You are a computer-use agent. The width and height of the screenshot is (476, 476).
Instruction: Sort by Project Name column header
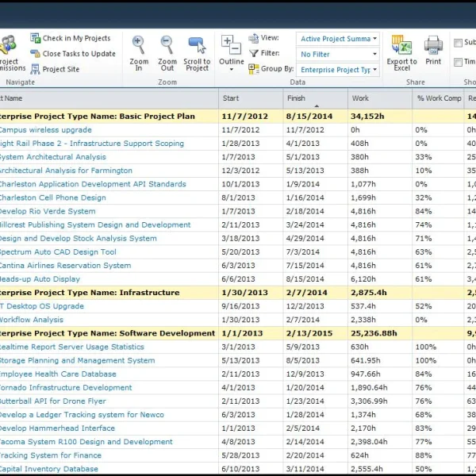pos(109,98)
